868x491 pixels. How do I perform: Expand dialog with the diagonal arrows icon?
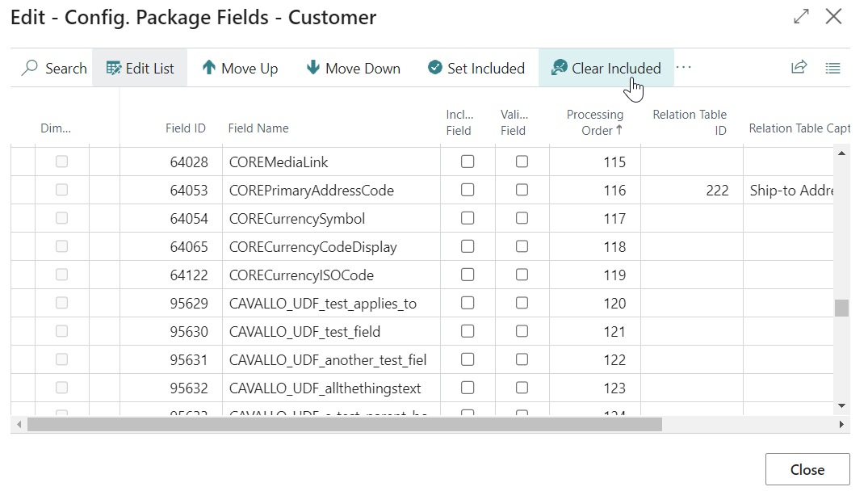pos(801,17)
